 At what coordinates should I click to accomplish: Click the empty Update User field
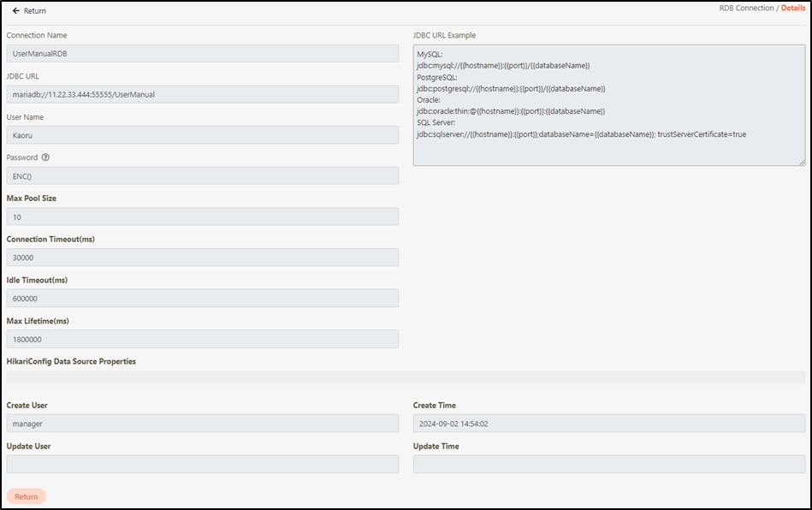point(202,465)
